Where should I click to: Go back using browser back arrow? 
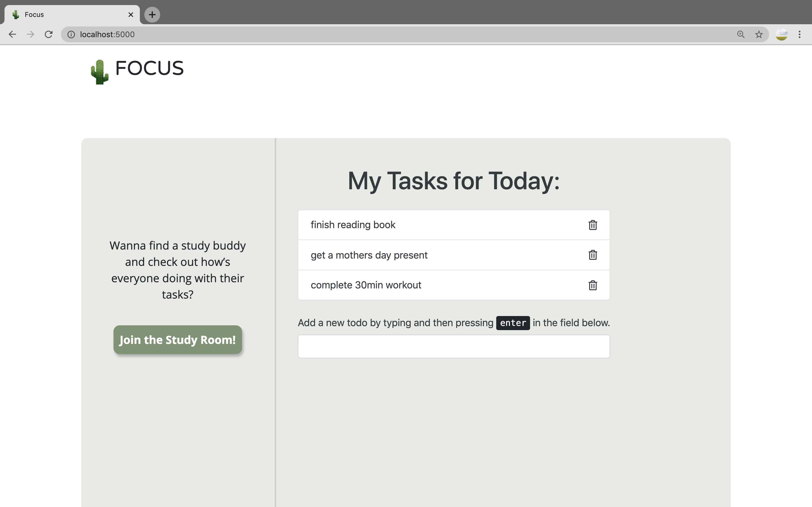[12, 35]
